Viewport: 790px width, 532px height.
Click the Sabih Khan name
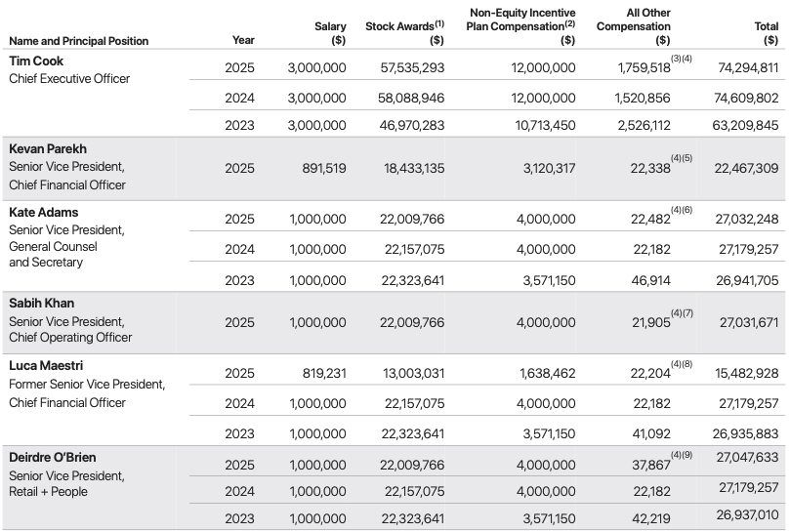(x=41, y=304)
